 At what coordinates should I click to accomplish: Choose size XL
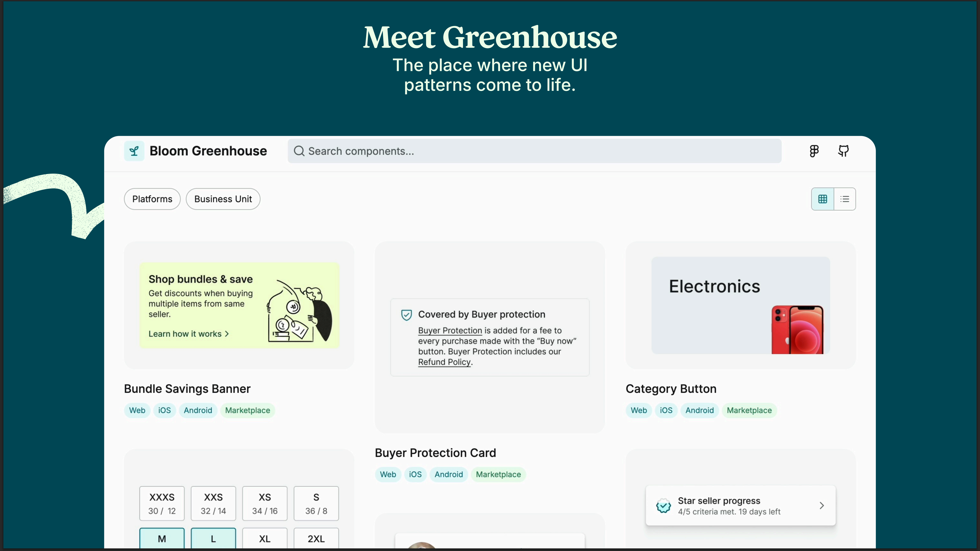point(265,538)
